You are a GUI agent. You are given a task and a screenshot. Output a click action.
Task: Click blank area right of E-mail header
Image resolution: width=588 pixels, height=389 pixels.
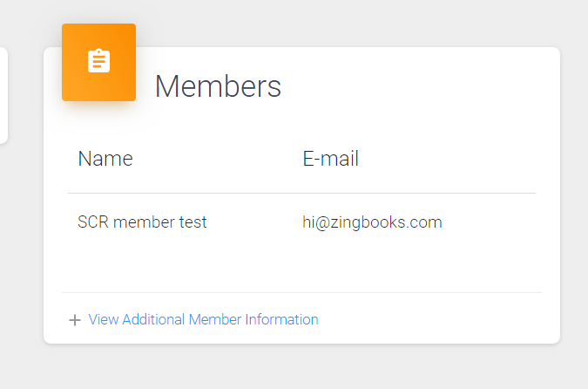tap(446, 159)
